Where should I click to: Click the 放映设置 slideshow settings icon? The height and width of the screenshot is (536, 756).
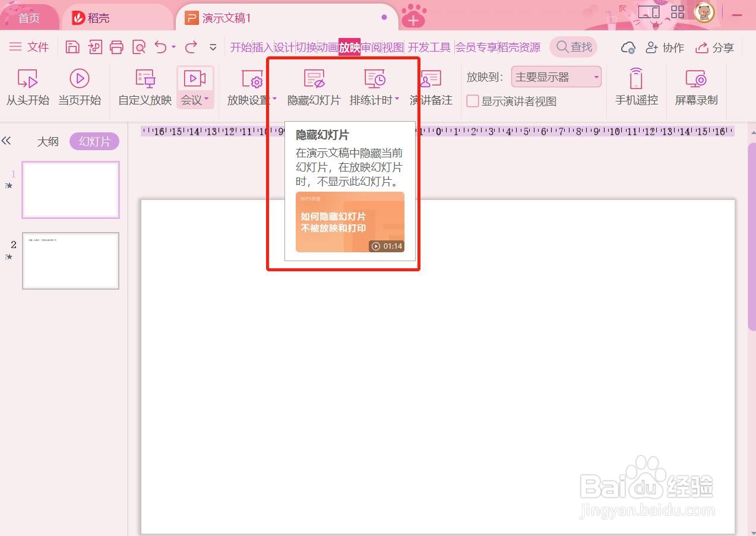coord(252,79)
